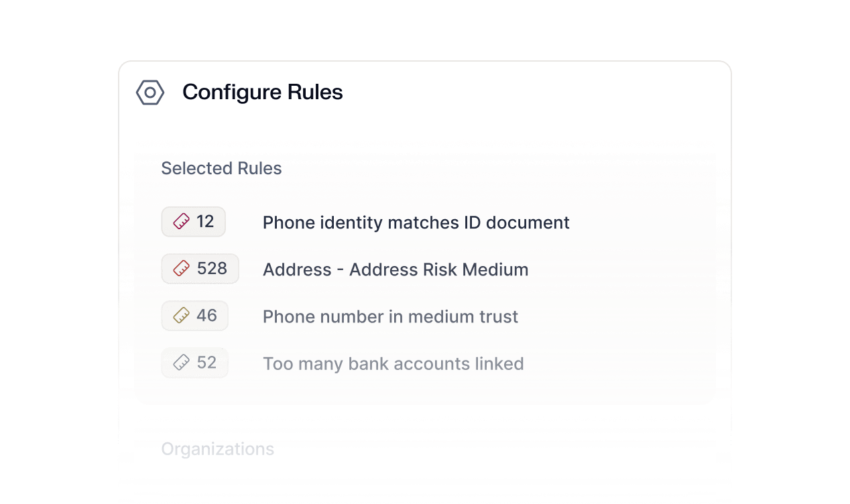Open rule badge 12 for phone identity
This screenshot has width=850, height=504.
pyautogui.click(x=193, y=221)
